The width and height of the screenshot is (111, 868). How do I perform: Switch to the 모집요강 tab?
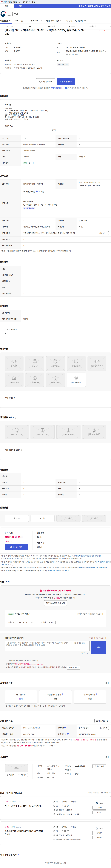[x=10, y=26]
